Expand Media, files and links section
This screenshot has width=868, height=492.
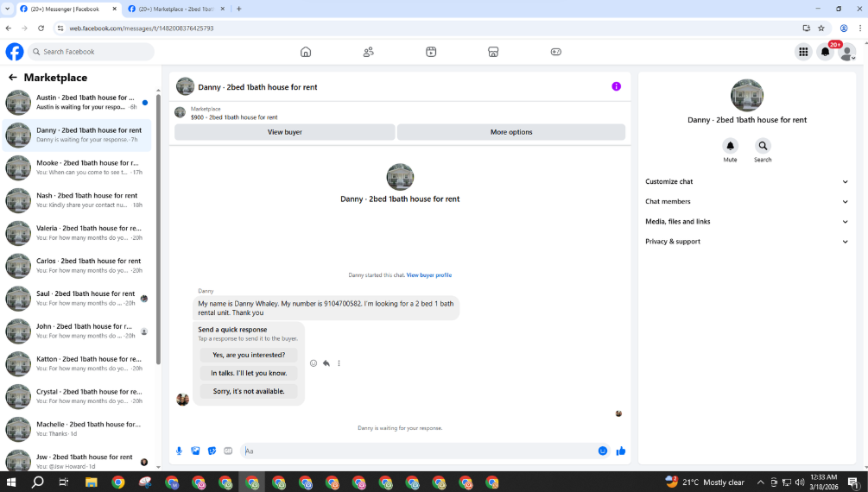[x=746, y=221]
